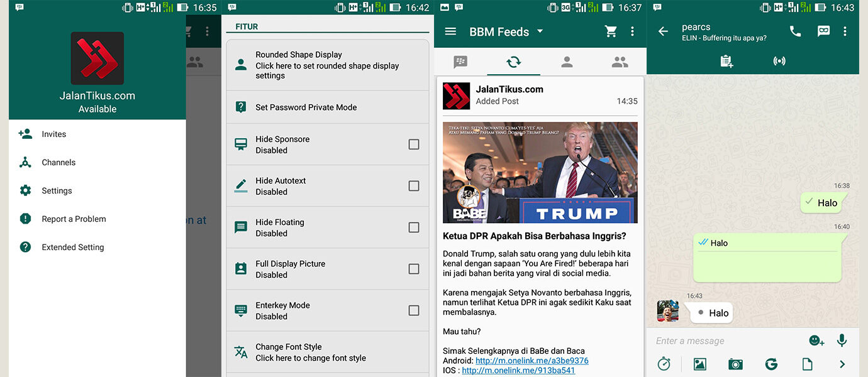Viewport: 868px width, 377px height.
Task: Tap the JalanTikus.com profile logo in drawer
Action: point(97,58)
